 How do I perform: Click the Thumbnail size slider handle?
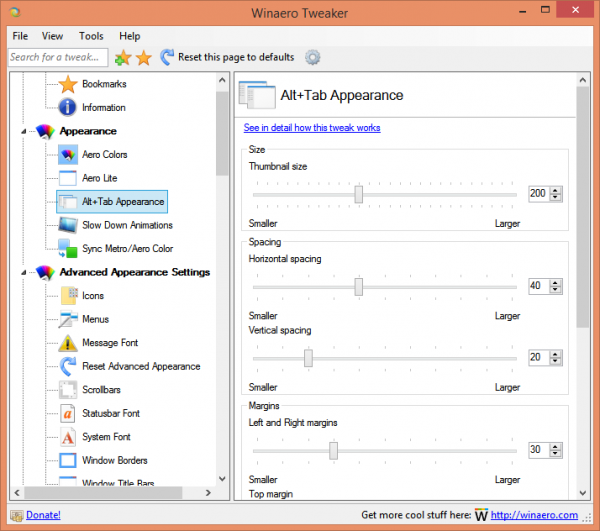[x=359, y=194]
